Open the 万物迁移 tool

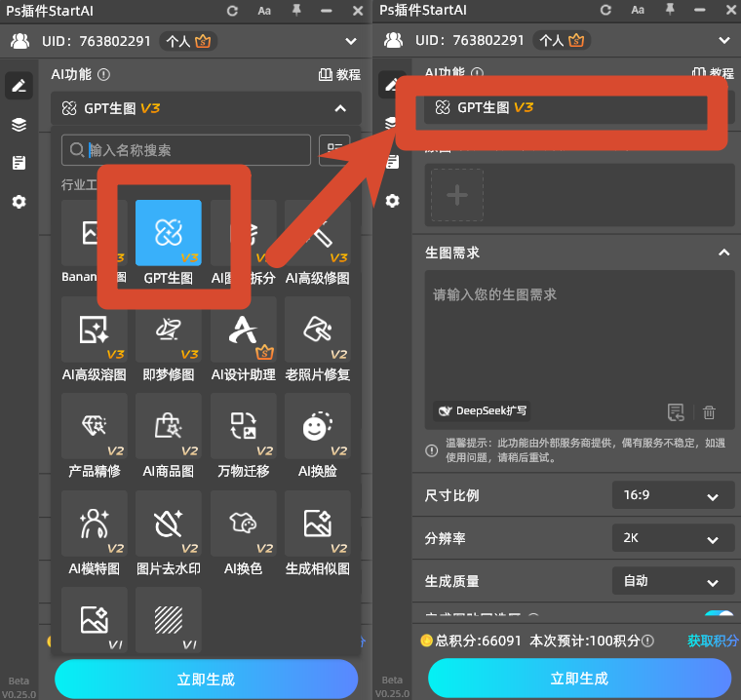point(244,426)
